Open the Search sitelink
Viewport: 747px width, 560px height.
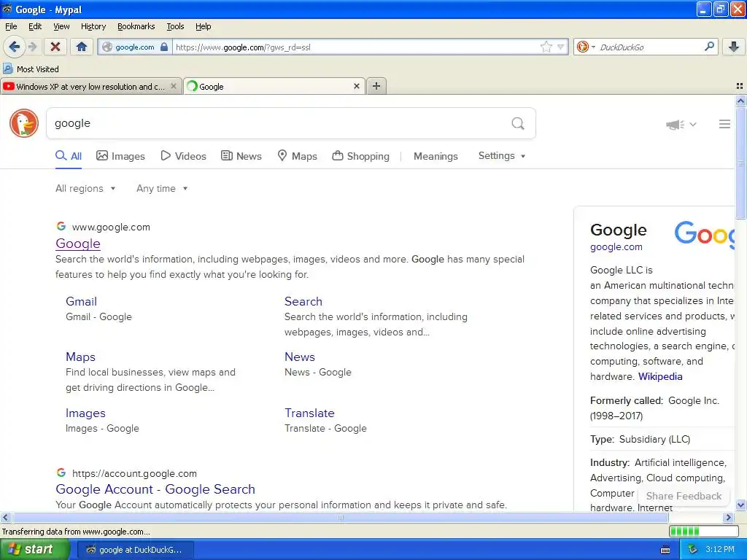click(303, 301)
